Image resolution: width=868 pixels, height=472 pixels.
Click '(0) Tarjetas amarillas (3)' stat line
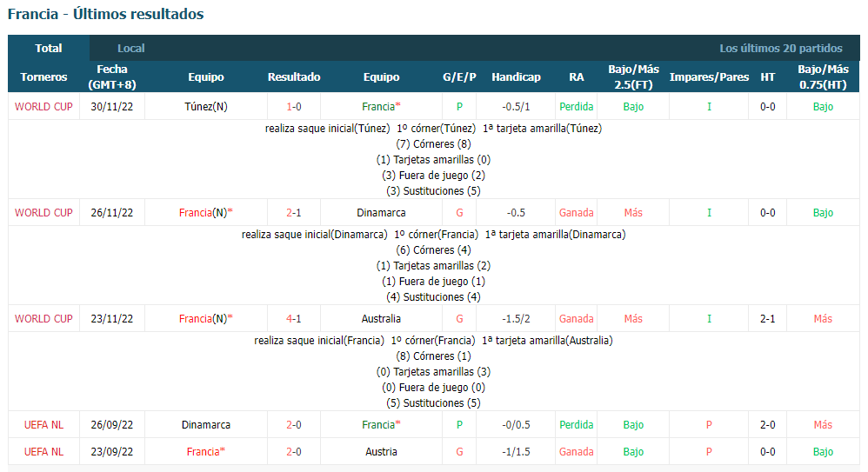[433, 372]
